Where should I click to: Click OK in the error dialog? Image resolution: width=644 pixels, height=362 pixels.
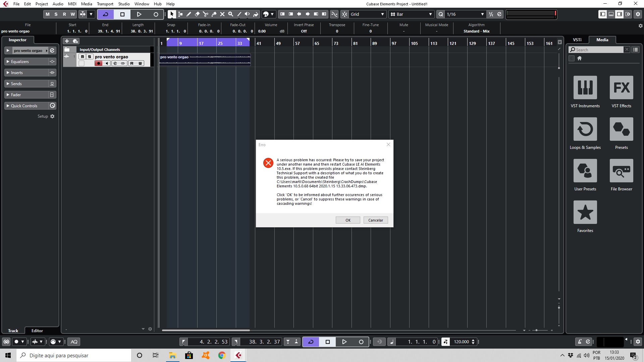click(348, 220)
